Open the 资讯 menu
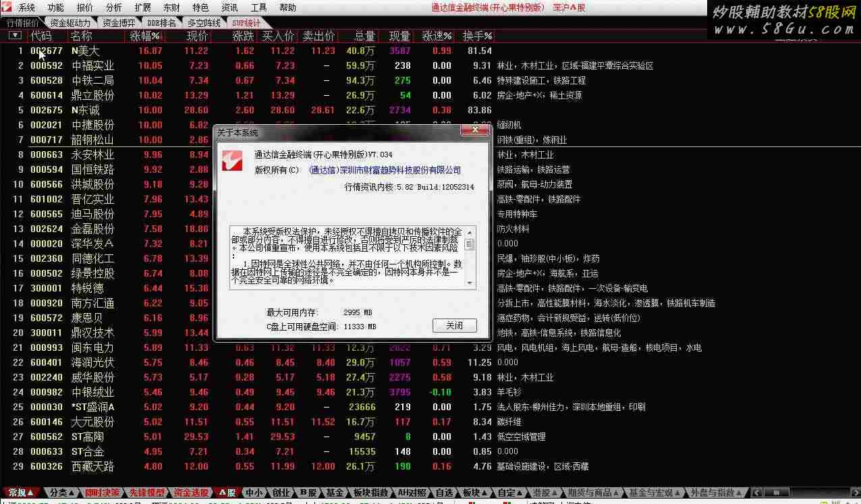 (229, 7)
